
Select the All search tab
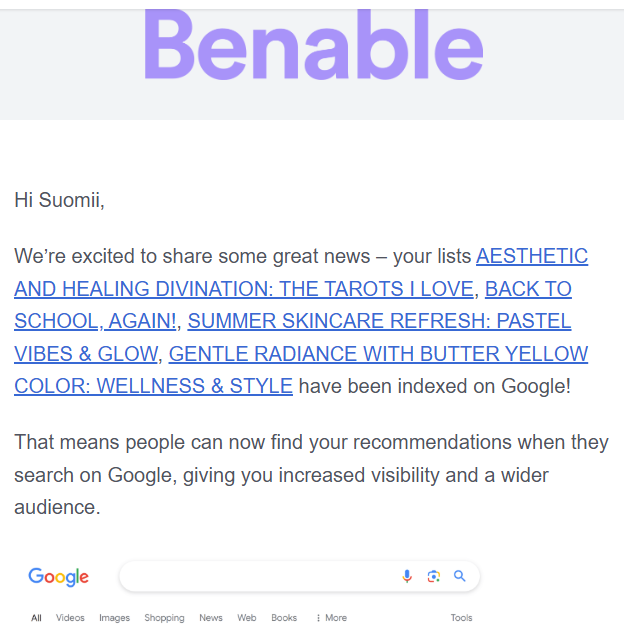pyautogui.click(x=36, y=618)
